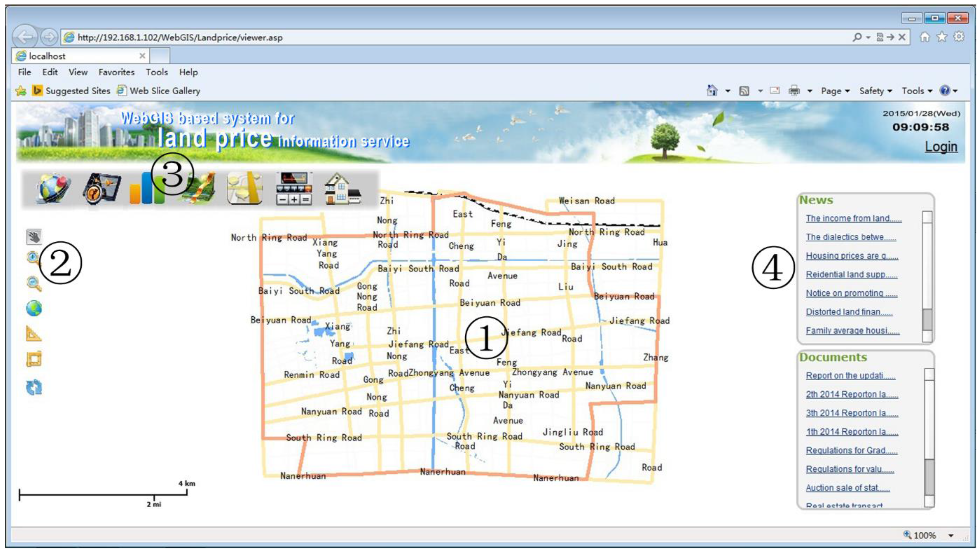Click the Login link
The height and width of the screenshot is (553, 980).
coord(941,146)
